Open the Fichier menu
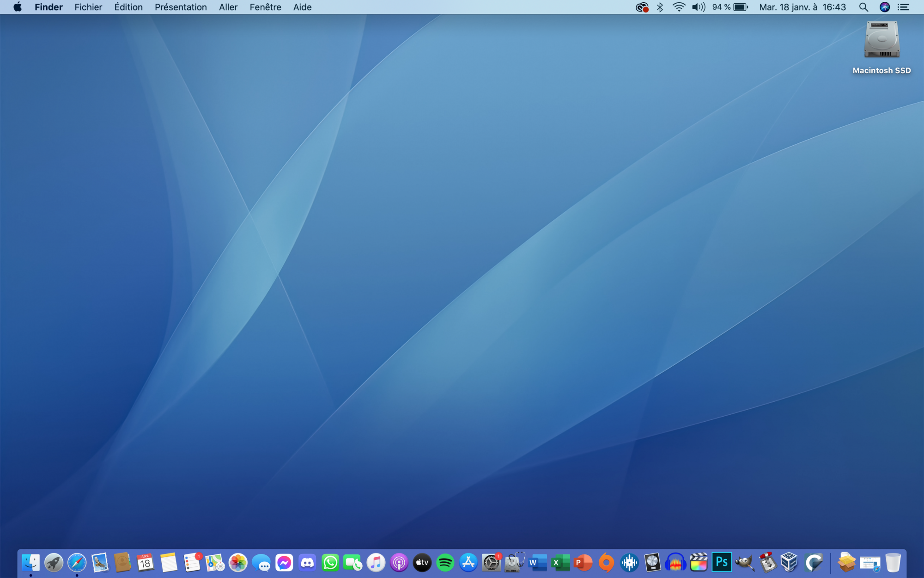This screenshot has width=924, height=578. click(x=88, y=7)
